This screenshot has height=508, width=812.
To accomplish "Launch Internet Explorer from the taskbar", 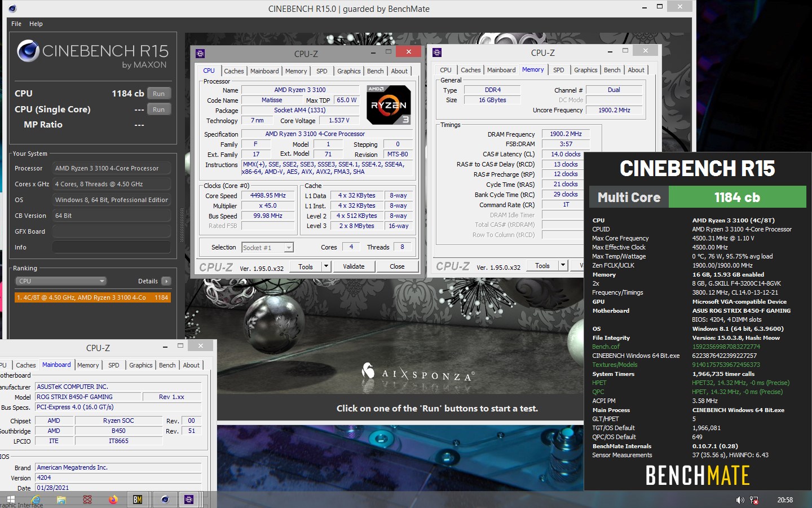I will pos(36,500).
